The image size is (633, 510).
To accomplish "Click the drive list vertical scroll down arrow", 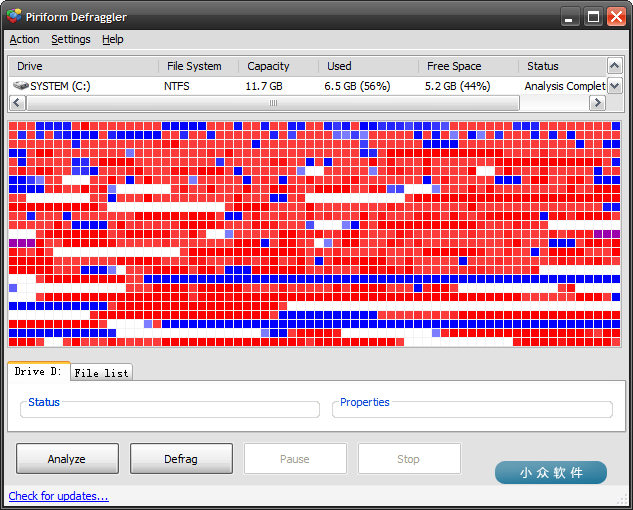I will pyautogui.click(x=615, y=87).
